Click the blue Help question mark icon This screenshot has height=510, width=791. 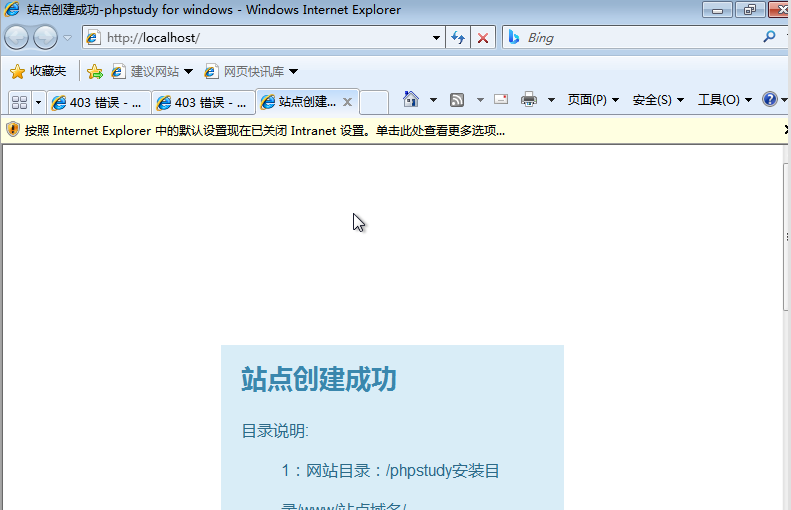[770, 99]
